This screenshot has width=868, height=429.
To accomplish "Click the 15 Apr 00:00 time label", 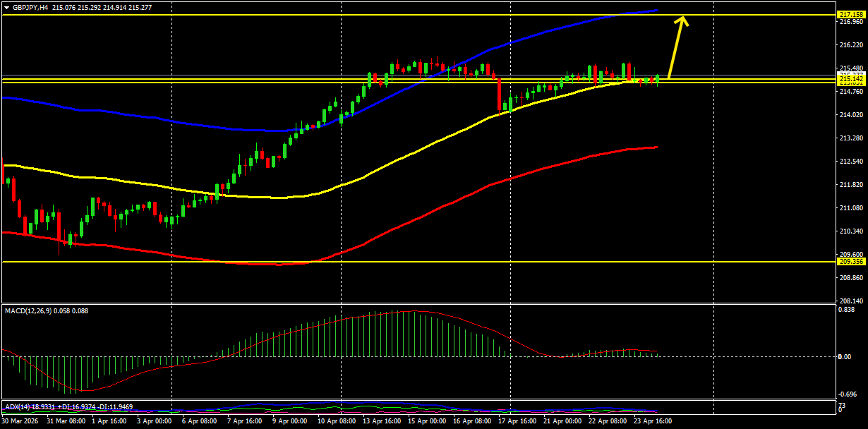I will click(x=428, y=421).
